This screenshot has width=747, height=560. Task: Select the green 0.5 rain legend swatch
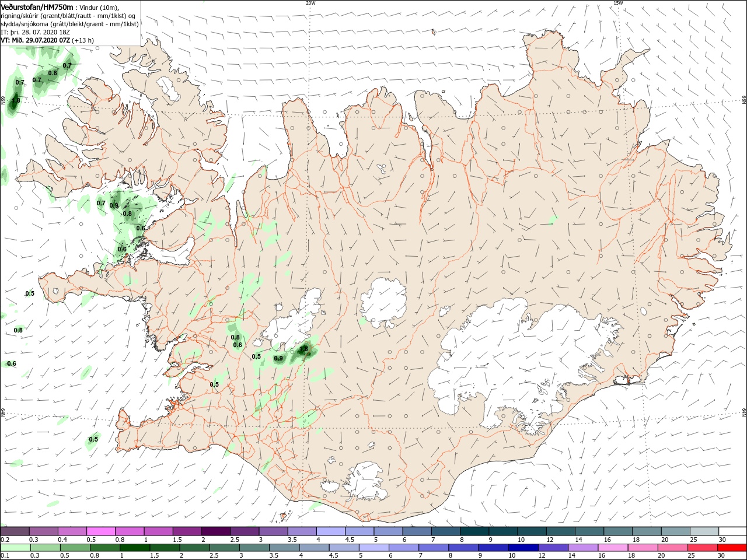(75, 548)
